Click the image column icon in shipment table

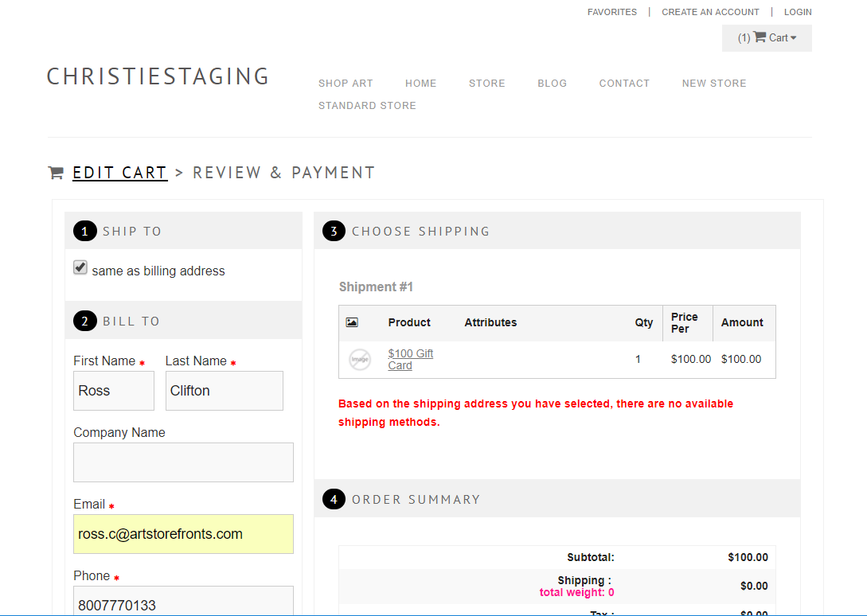(352, 322)
